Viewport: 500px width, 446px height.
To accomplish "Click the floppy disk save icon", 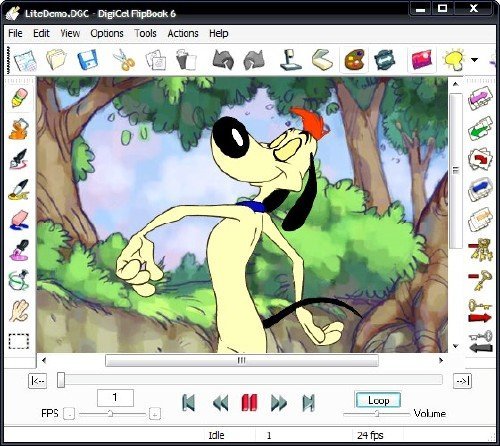I will (x=87, y=60).
